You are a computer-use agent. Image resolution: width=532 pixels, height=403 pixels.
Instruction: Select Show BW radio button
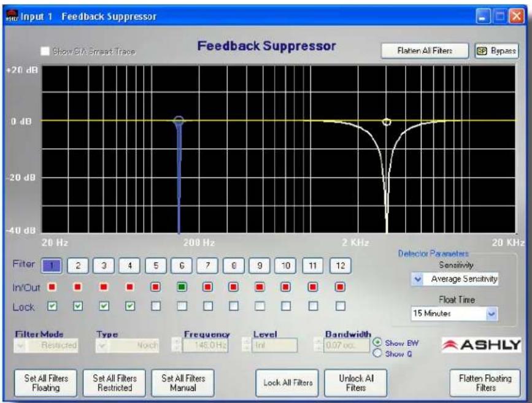pos(377,342)
